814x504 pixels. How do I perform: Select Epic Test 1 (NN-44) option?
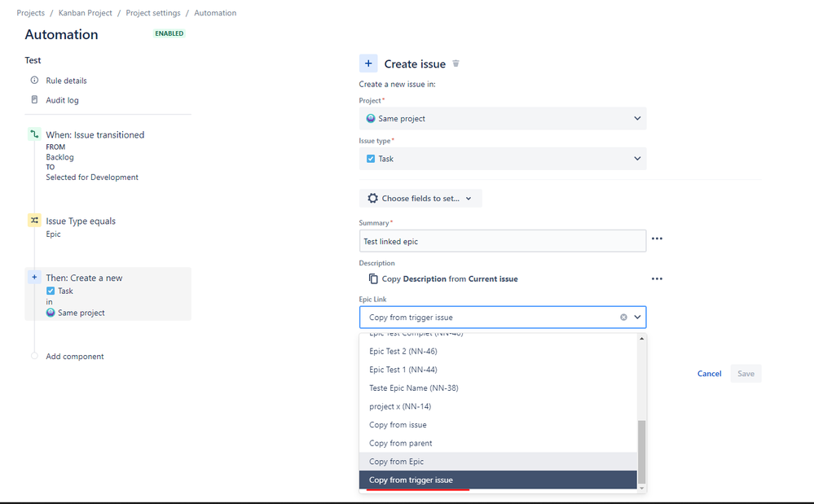click(x=498, y=370)
